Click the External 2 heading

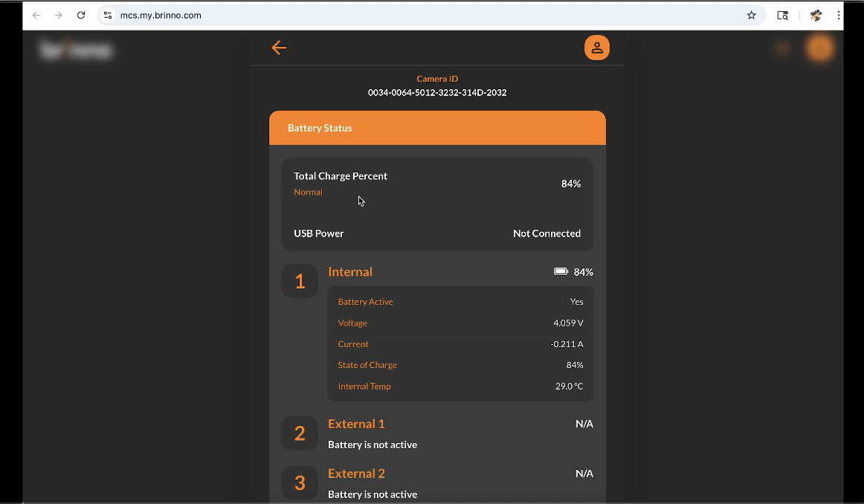click(x=356, y=474)
